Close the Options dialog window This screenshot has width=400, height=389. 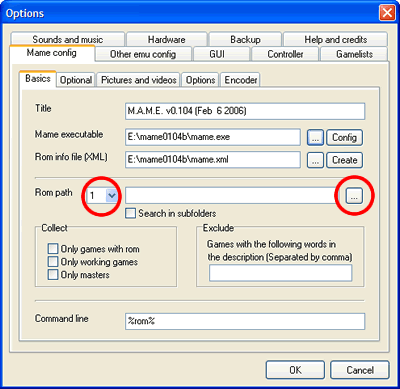(387, 13)
